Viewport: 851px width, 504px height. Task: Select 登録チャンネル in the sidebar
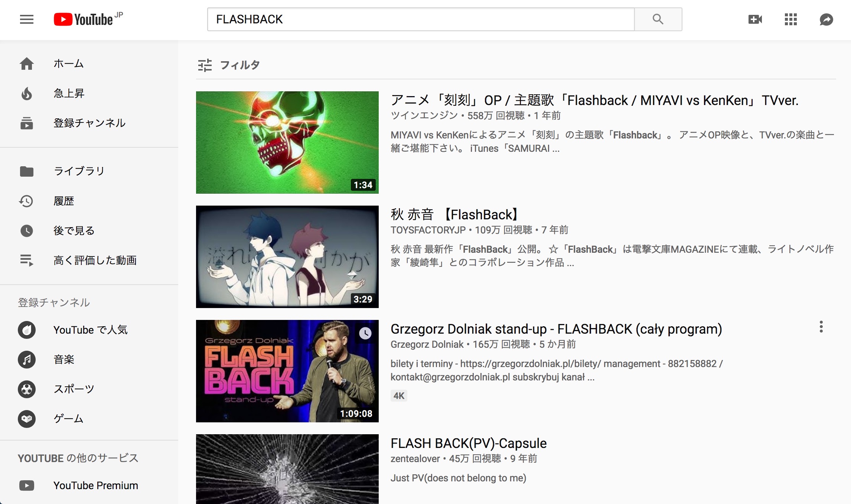point(89,123)
